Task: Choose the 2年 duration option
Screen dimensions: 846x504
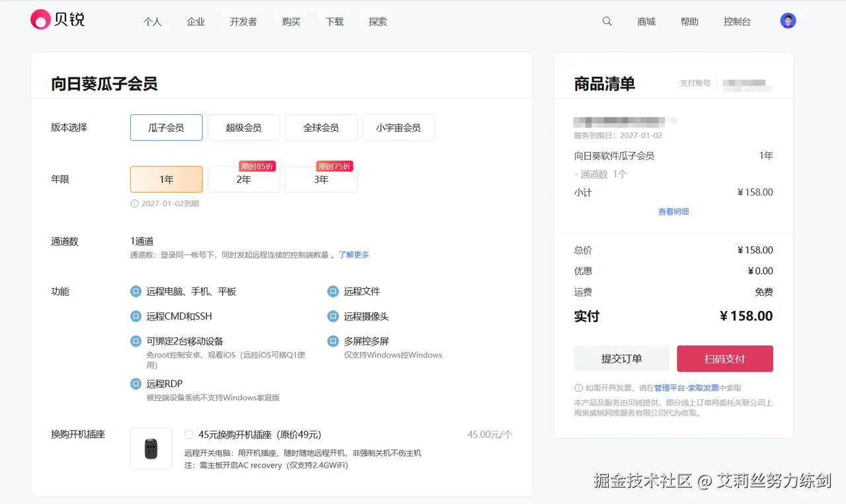Action: [x=244, y=179]
